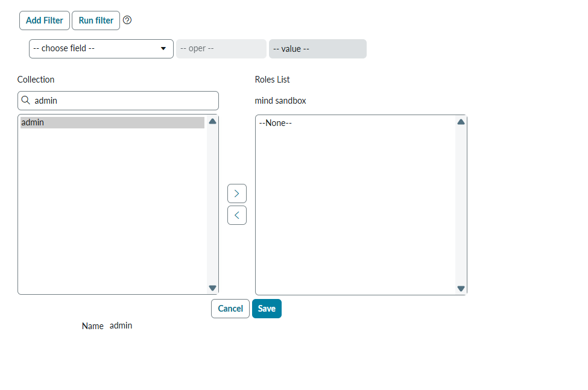
Task: Click the Roles List scroll down arrow
Action: 461,289
